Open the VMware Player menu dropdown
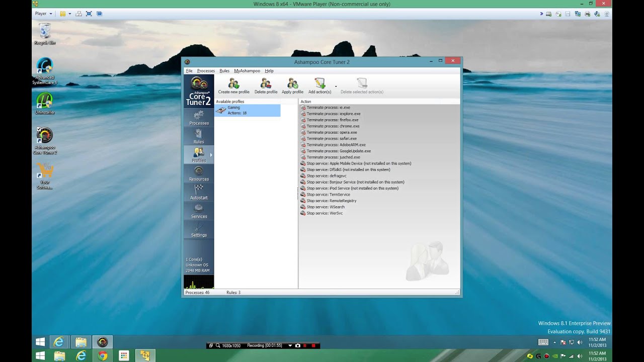 click(44, 14)
